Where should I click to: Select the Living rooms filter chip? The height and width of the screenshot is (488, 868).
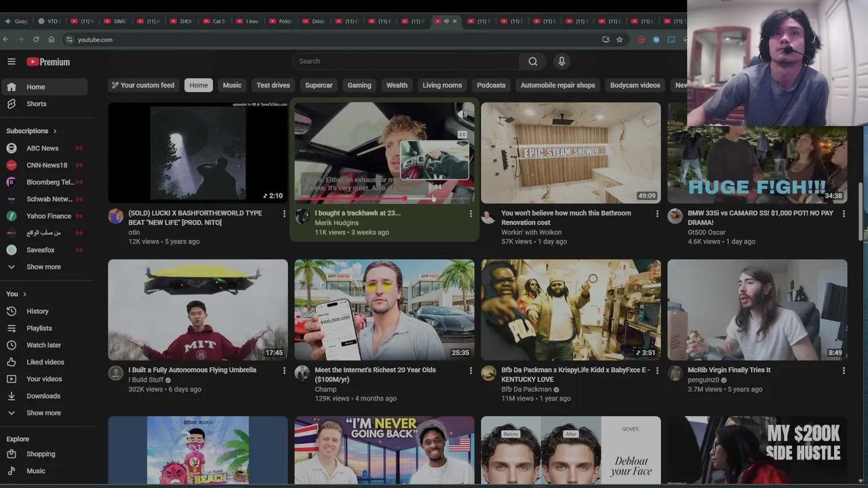click(442, 85)
